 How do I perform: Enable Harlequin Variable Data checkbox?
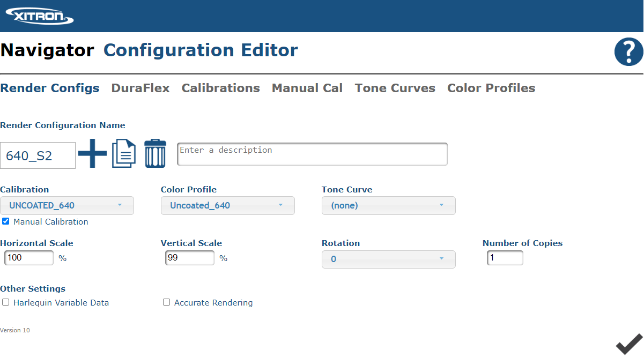pyautogui.click(x=6, y=302)
